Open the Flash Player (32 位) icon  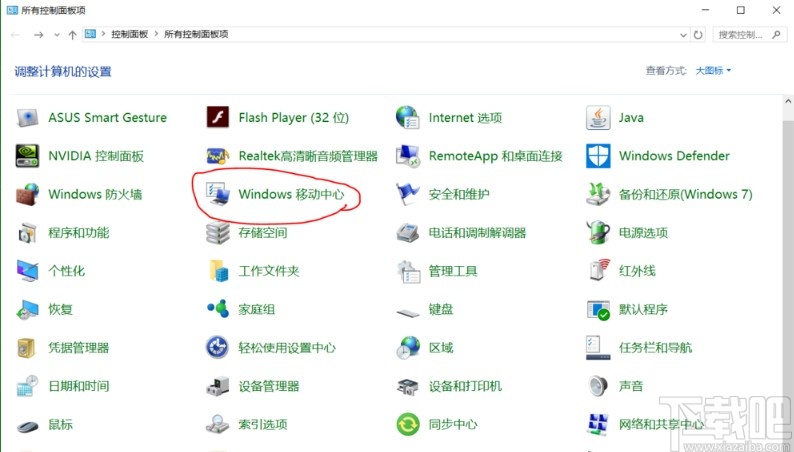point(218,117)
